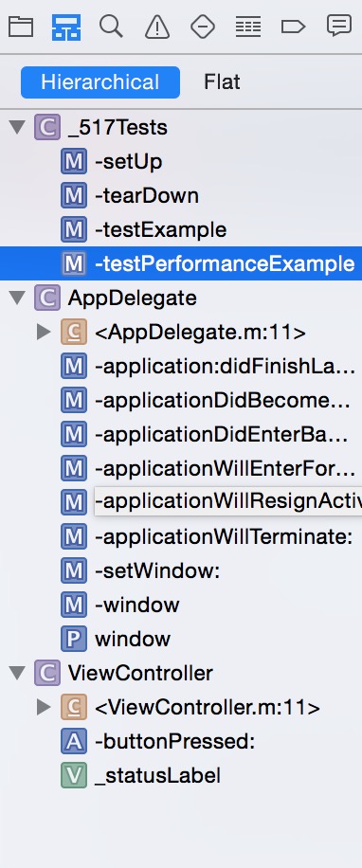Open the Report navigator speech bubble icon
362x868 pixels.
338,26
